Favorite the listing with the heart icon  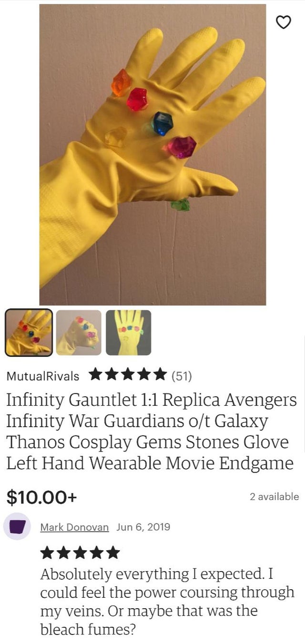pyautogui.click(x=284, y=21)
